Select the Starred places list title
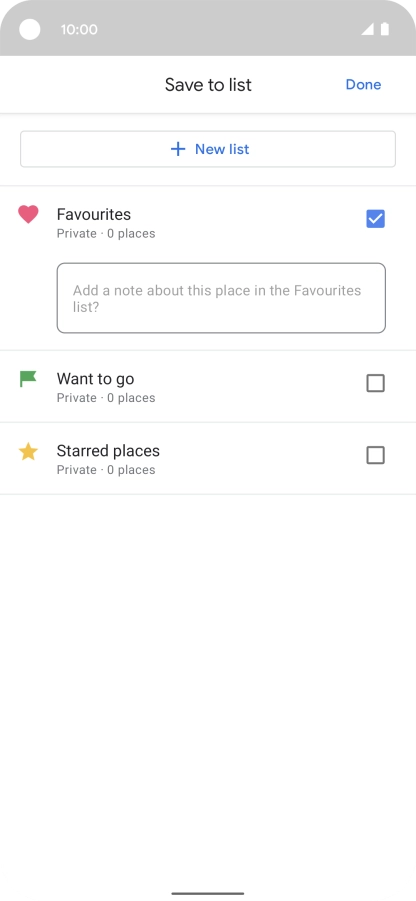 point(108,451)
